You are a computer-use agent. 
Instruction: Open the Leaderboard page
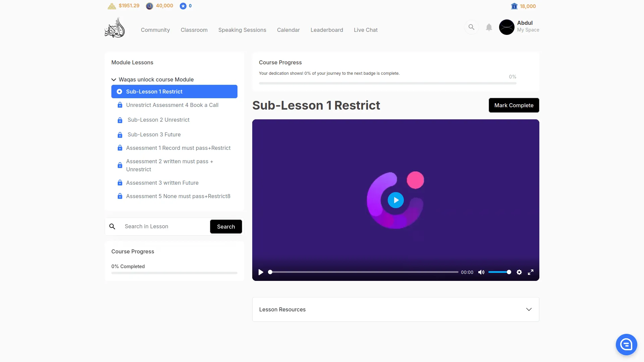[327, 30]
